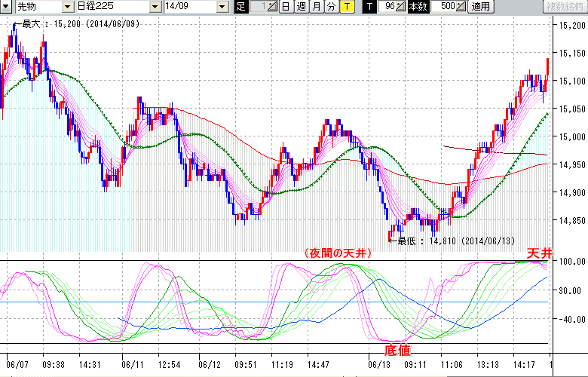
Task: Toggle the yellow T tick button
Action: tap(346, 7)
